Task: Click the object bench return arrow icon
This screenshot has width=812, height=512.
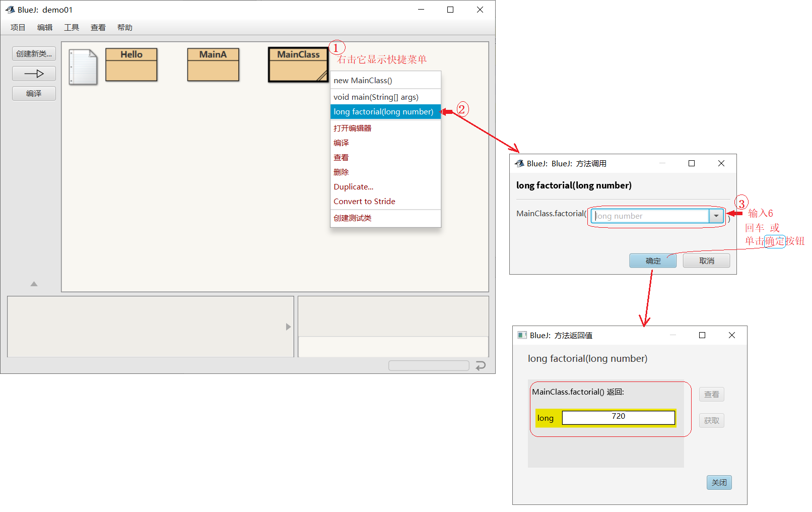Action: 481,365
